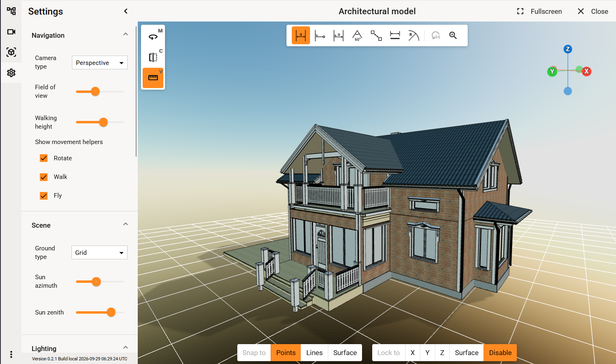Lock measurement to X axis
Image resolution: width=616 pixels, height=364 pixels.
[412, 353]
